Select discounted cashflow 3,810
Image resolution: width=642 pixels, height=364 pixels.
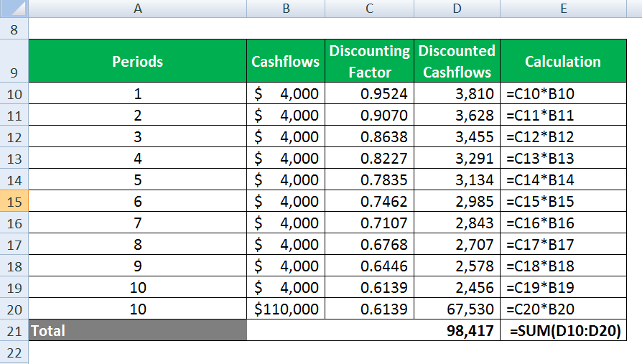(457, 93)
